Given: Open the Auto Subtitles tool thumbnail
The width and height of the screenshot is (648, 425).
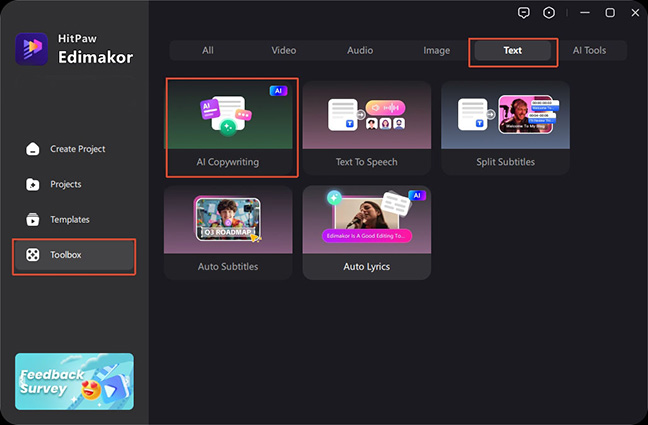Looking at the screenshot, I should tap(228, 220).
